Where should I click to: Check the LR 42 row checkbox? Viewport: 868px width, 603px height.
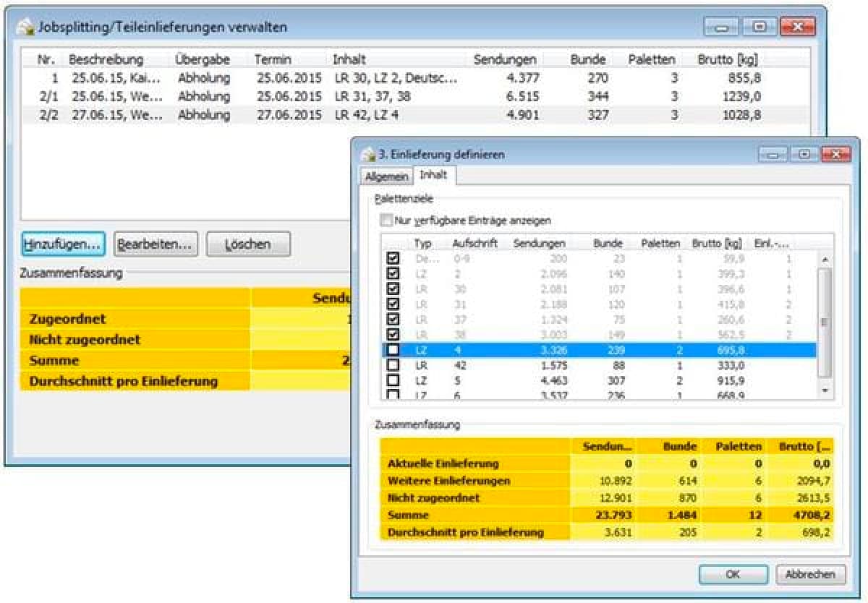pos(393,365)
